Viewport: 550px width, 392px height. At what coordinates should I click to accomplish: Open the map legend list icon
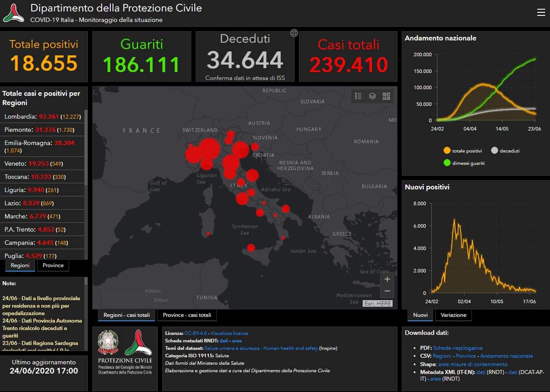pos(358,96)
